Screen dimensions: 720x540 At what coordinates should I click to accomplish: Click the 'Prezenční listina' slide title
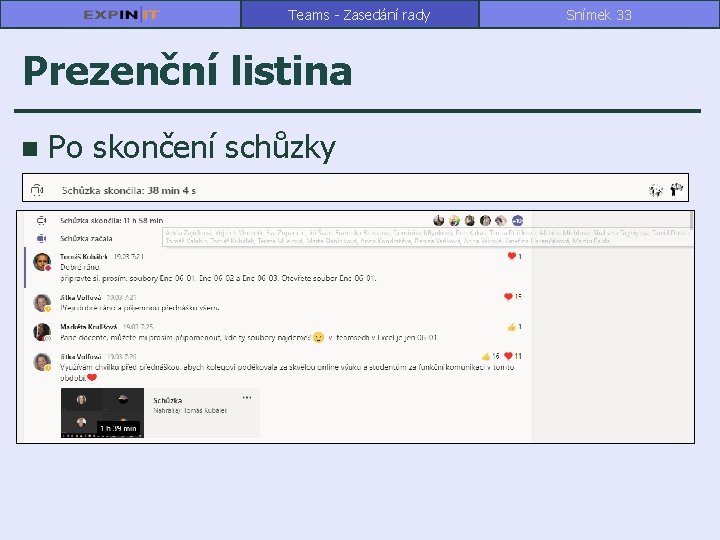coord(188,70)
